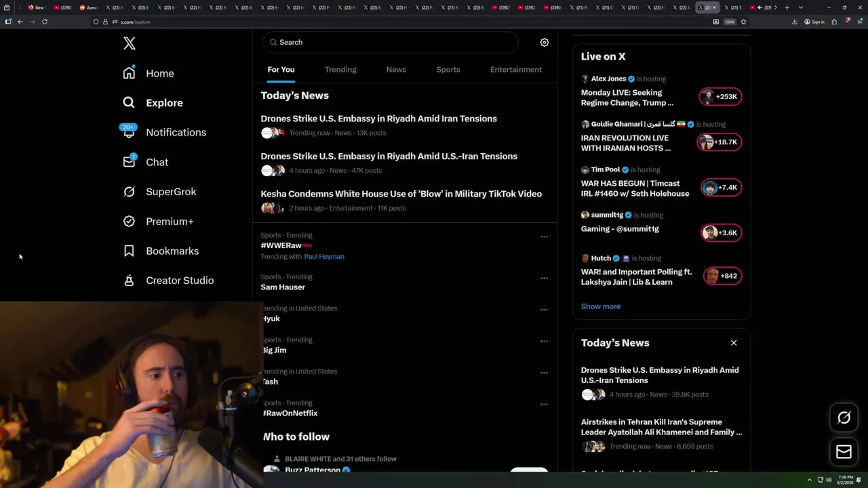Select the Explore magnifier icon
Image resolution: width=868 pixels, height=488 pixels.
pos(129,102)
